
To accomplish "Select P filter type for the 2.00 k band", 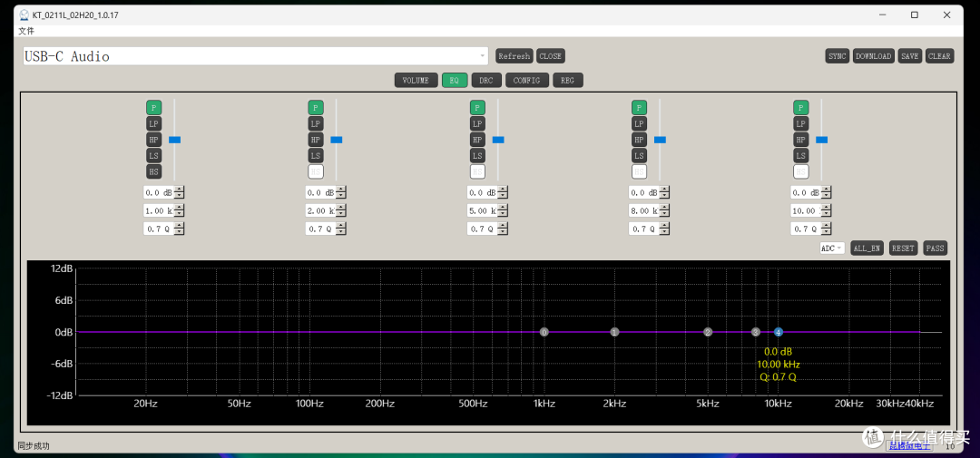I will tap(316, 107).
